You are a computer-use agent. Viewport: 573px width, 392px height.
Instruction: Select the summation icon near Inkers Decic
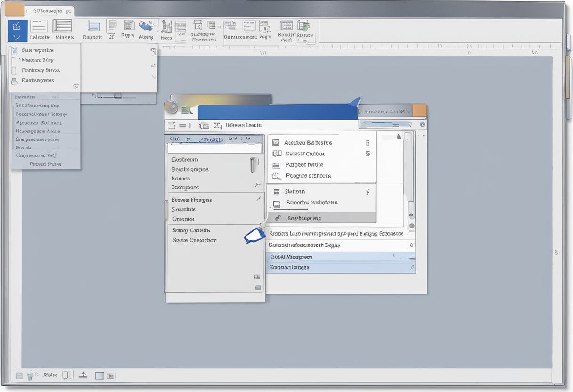[x=217, y=125]
